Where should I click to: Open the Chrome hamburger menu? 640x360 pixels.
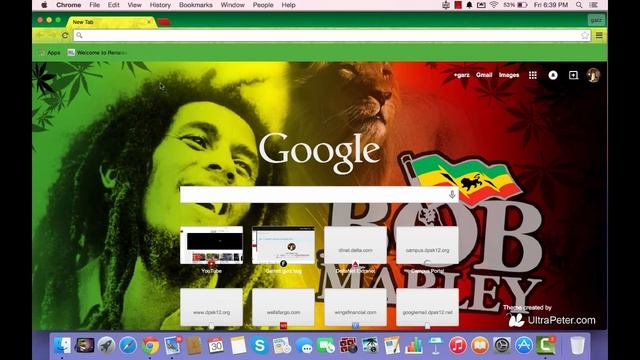click(x=599, y=36)
